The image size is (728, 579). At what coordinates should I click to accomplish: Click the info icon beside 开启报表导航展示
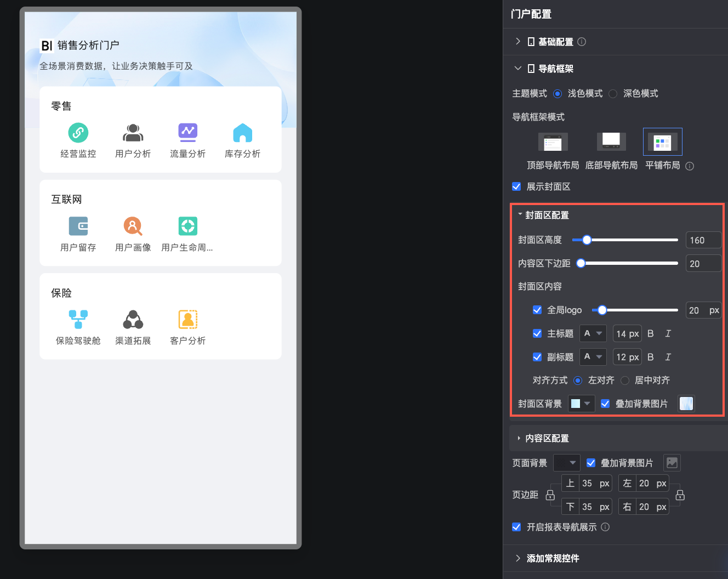pyautogui.click(x=605, y=527)
